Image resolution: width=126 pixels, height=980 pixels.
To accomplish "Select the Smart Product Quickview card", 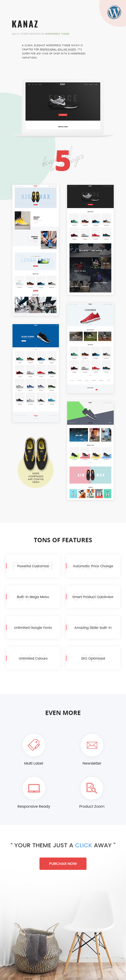I will point(93,597).
